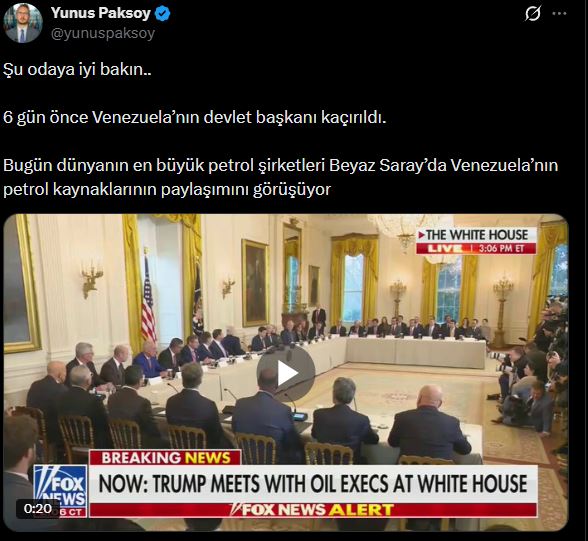Click the tweet text about Venezuela's president
The image size is (588, 541).
195,117
